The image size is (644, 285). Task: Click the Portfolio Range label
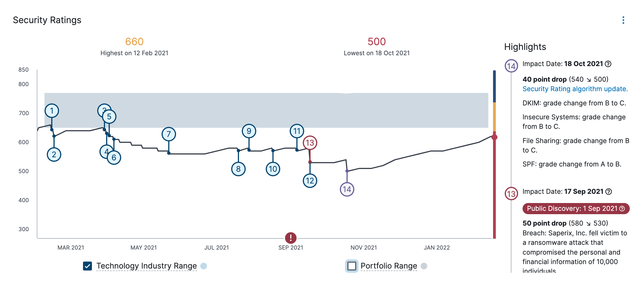click(389, 266)
